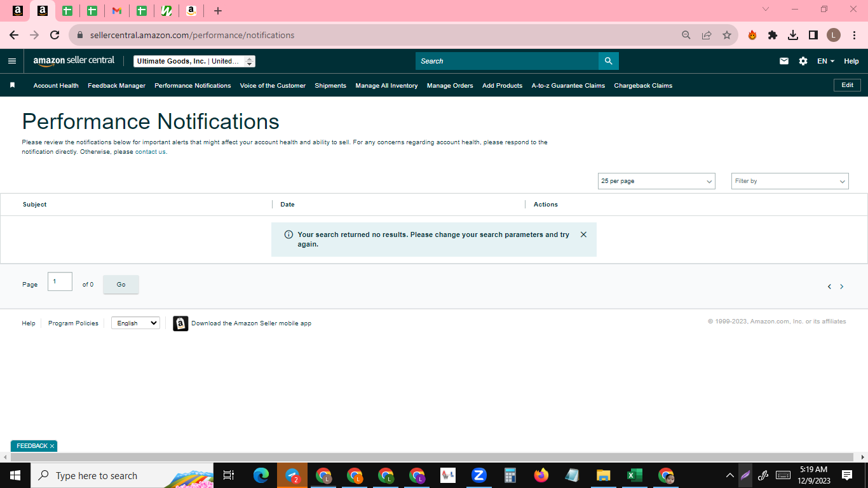This screenshot has width=868, height=488.
Task: Switch to the green striped N tab
Action: pos(166,11)
